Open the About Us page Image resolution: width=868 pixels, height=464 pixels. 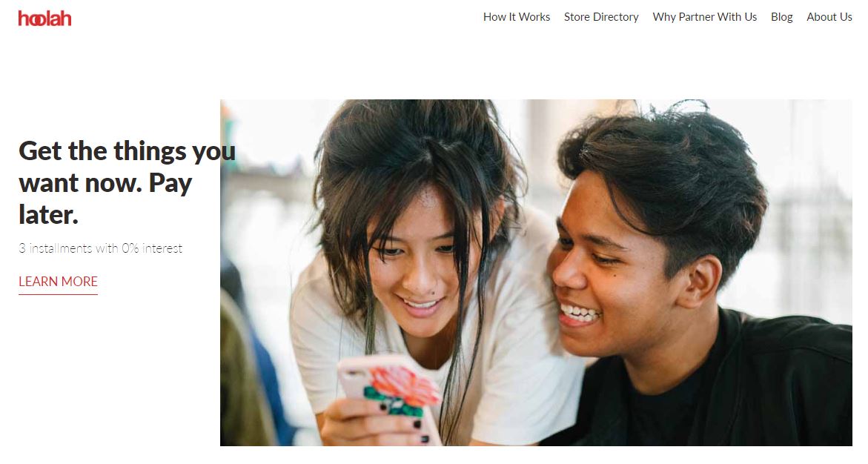829,17
